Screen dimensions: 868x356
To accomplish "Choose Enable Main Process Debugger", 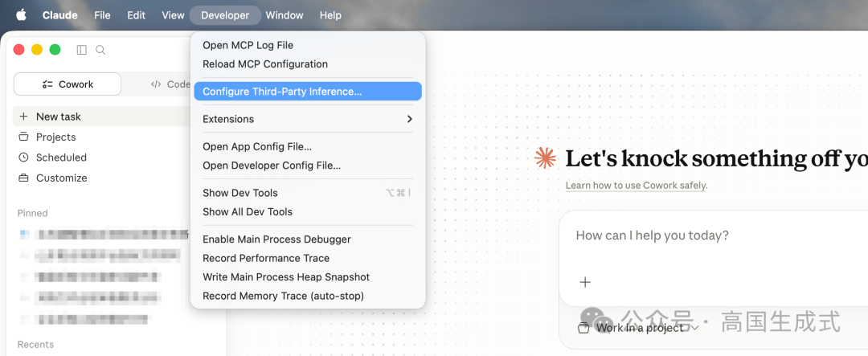I will (308, 239).
